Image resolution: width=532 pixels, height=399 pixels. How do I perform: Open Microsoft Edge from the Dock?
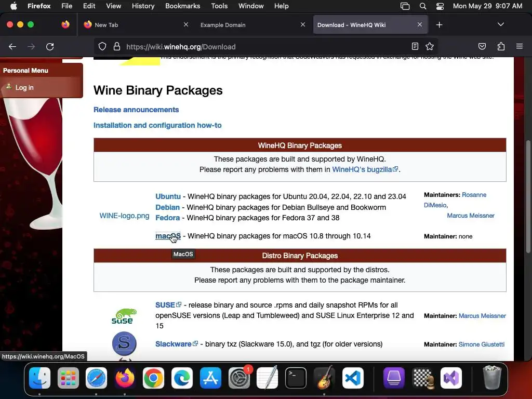pyautogui.click(x=182, y=378)
